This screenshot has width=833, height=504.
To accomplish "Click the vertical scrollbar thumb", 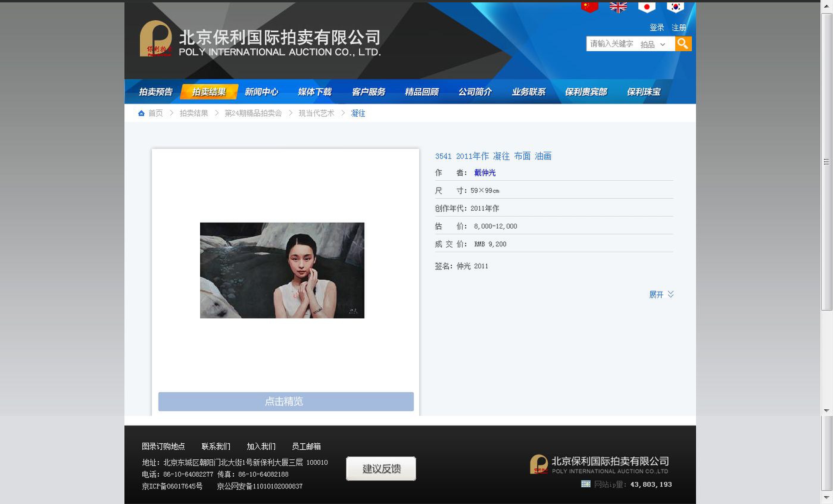I will 826,162.
